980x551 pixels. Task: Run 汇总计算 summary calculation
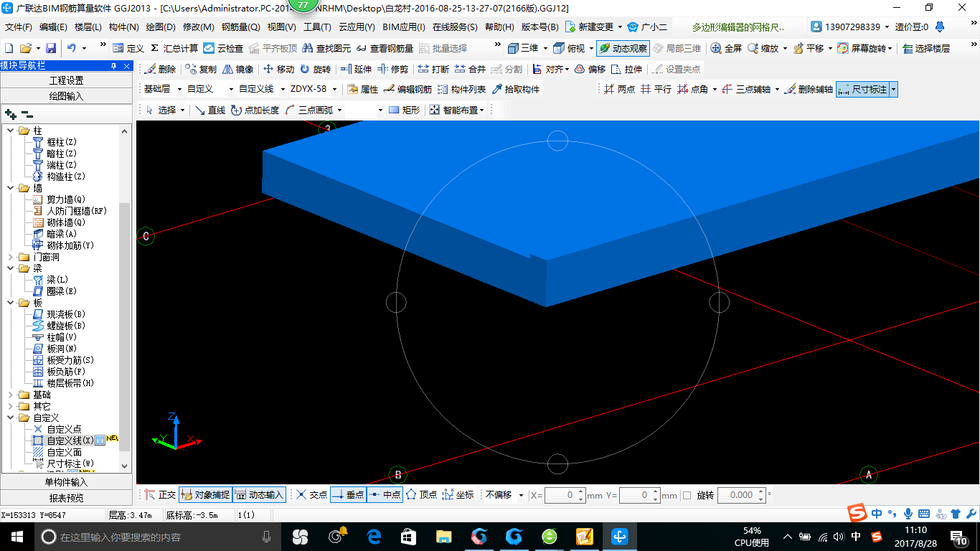pos(174,48)
